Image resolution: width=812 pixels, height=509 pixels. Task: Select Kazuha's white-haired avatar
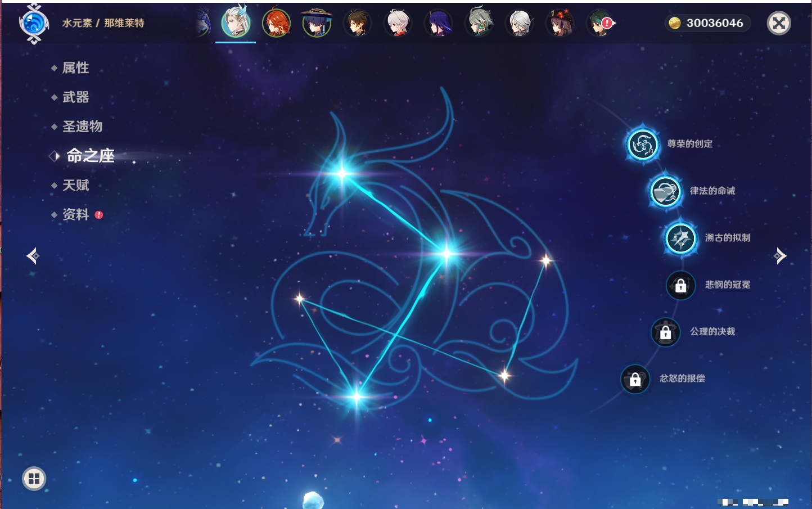point(398,24)
